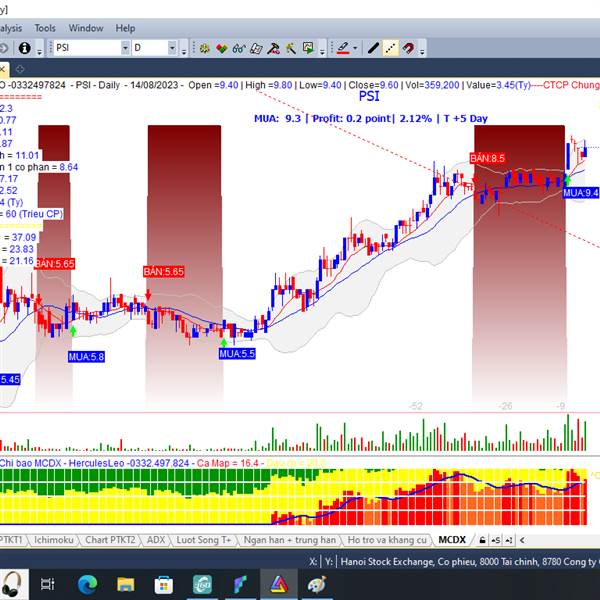Select the red-underlined highlighter pen color tool
The width and height of the screenshot is (600, 600).
click(343, 48)
